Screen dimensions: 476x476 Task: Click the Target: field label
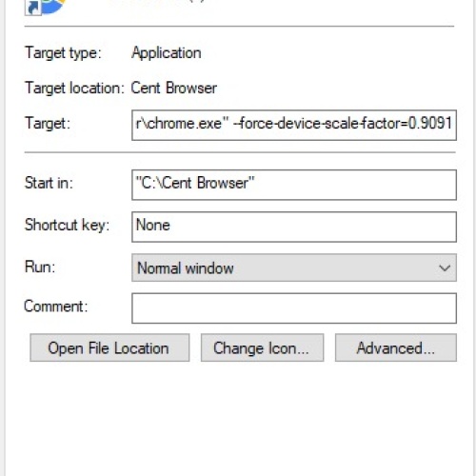pyautogui.click(x=48, y=124)
